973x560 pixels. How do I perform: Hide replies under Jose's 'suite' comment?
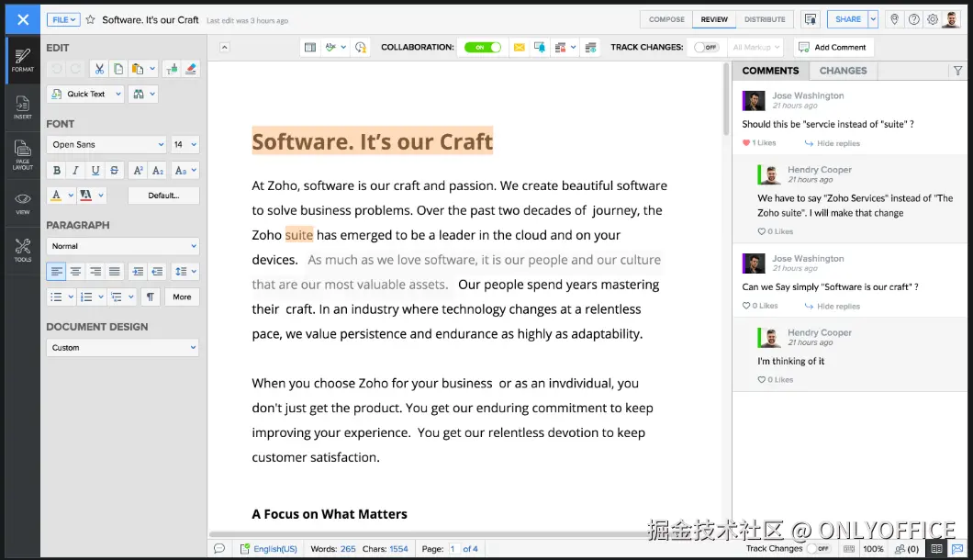click(x=833, y=143)
